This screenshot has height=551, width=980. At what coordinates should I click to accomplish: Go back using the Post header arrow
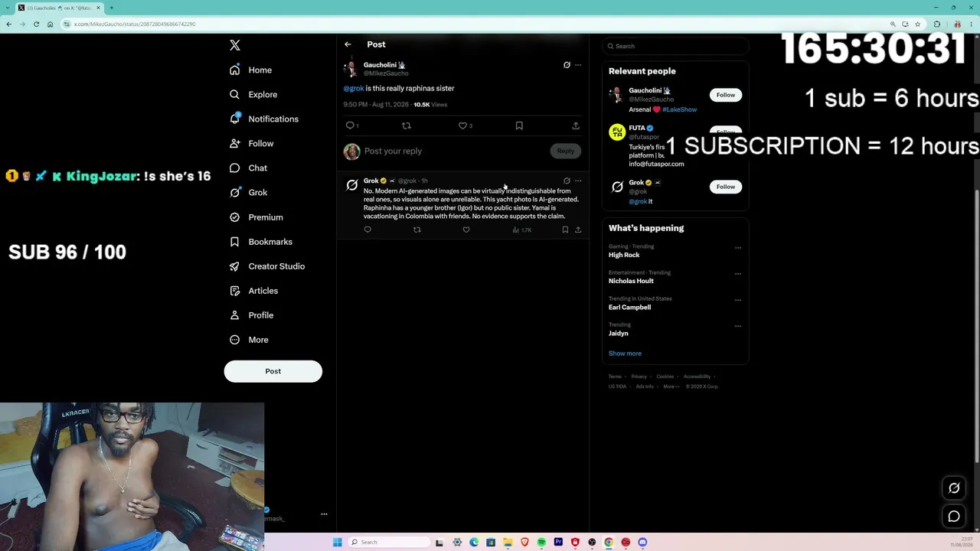coord(348,44)
